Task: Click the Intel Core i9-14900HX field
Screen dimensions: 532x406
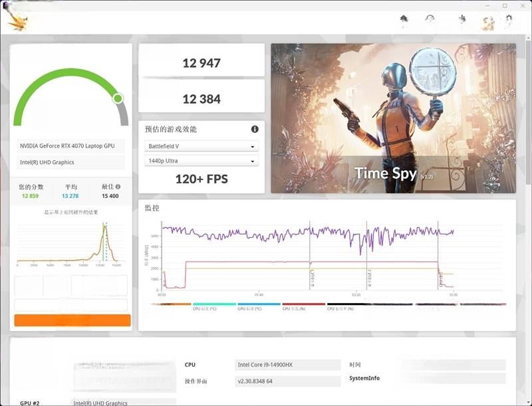Action: [288, 365]
